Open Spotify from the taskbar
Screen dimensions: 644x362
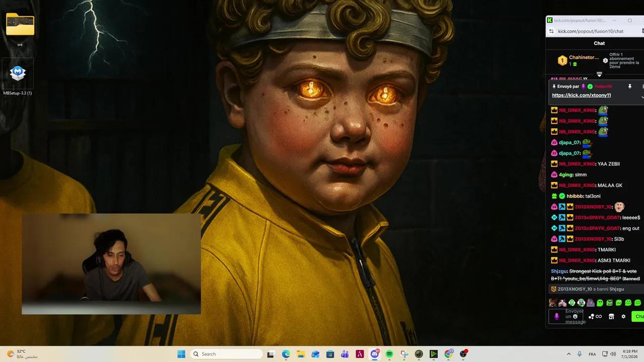pos(389,354)
